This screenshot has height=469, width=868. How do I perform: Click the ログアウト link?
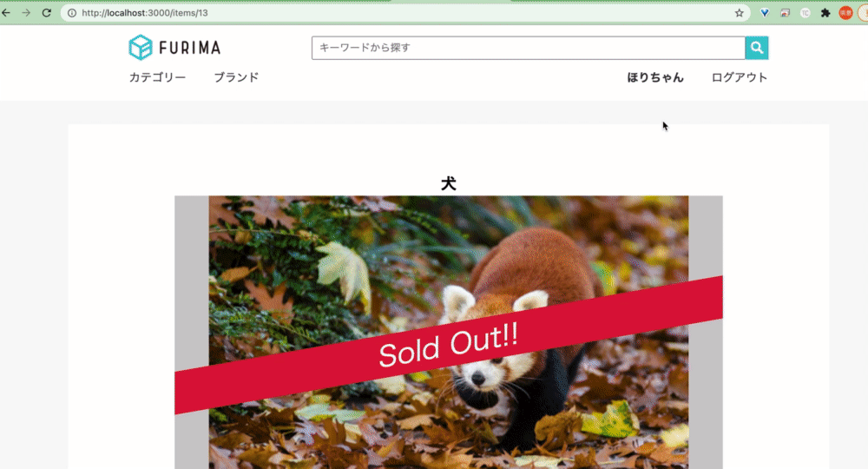[x=739, y=77]
